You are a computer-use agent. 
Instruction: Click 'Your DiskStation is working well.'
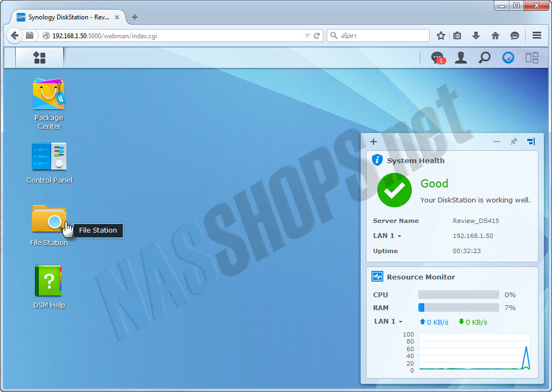(x=475, y=200)
